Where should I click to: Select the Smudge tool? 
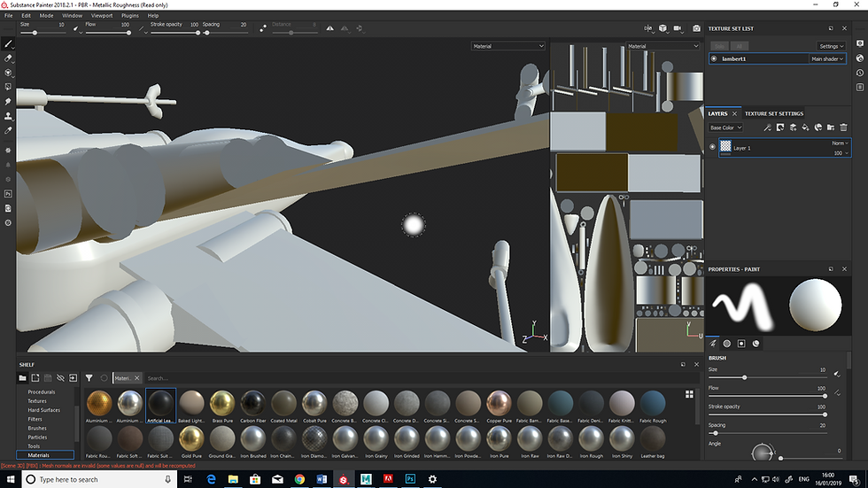8,101
